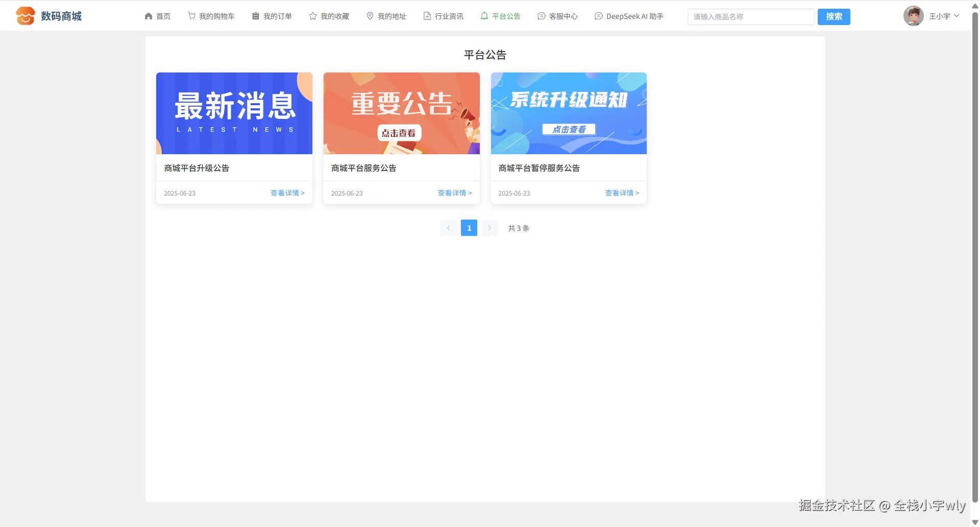Click title 商城平台服务公告
Viewport: 980px width, 527px height.
pyautogui.click(x=364, y=168)
